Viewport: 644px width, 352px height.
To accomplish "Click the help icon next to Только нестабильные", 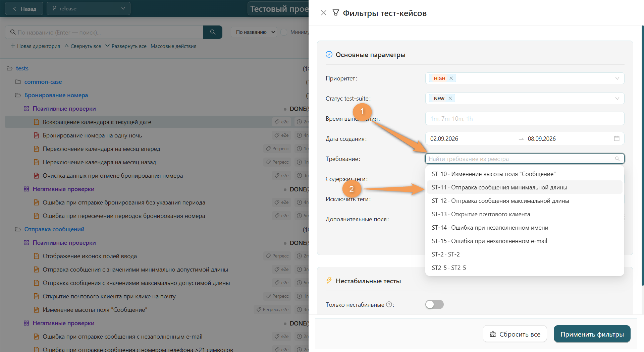I will (x=389, y=304).
